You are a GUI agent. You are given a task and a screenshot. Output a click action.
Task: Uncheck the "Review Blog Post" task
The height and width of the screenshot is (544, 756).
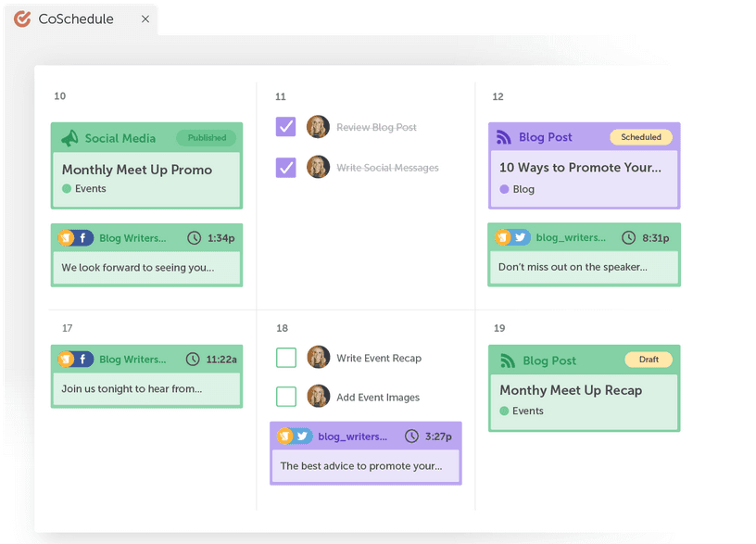coord(286,126)
